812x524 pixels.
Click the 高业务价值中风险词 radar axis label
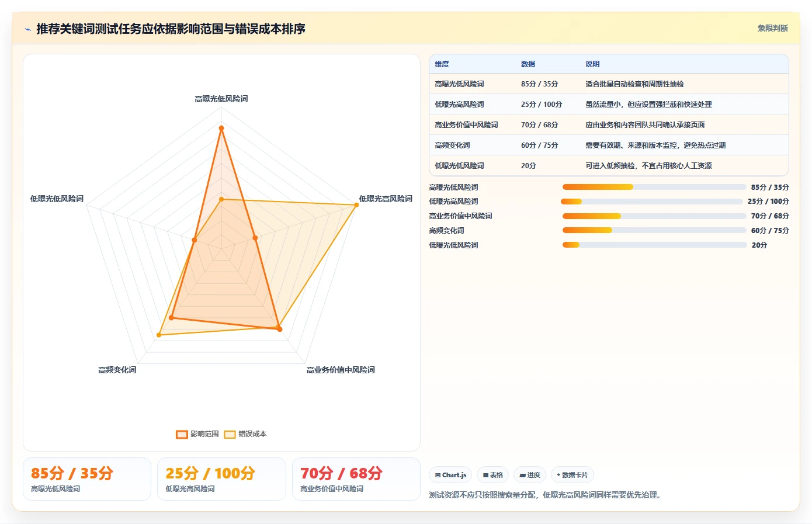click(341, 370)
